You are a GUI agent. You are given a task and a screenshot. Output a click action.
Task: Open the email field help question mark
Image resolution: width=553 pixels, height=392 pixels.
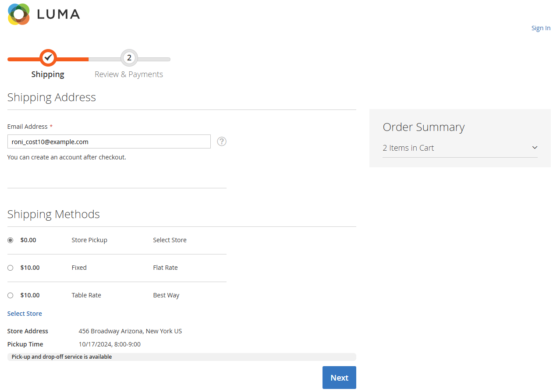(222, 141)
